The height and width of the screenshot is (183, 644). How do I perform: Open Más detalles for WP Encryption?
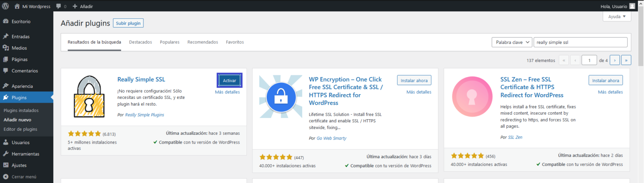point(419,92)
